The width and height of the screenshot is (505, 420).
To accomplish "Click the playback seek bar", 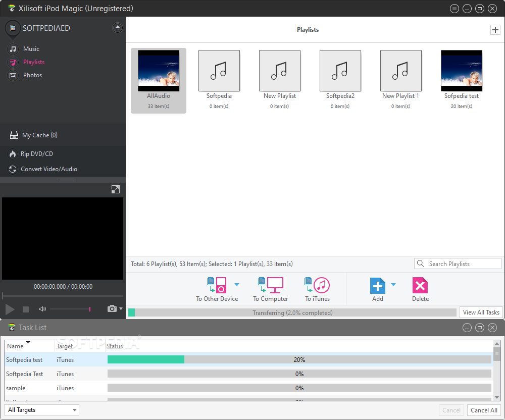I will 63,295.
